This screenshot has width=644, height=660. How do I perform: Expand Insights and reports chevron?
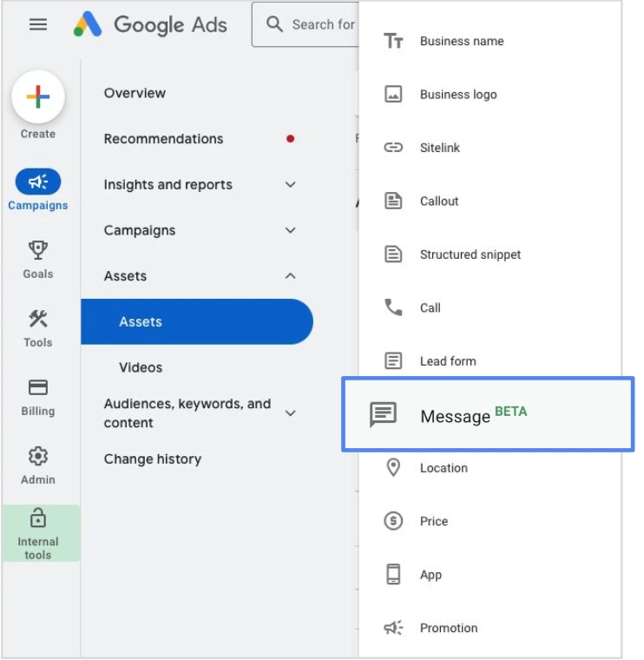pos(290,184)
